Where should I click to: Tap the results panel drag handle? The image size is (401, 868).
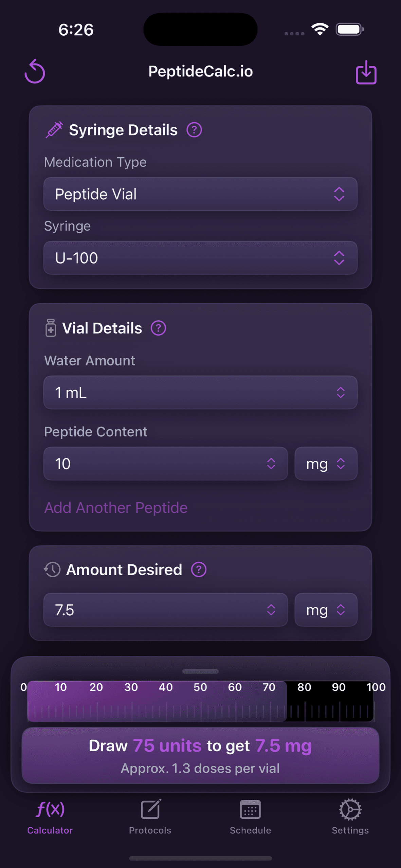point(200,671)
